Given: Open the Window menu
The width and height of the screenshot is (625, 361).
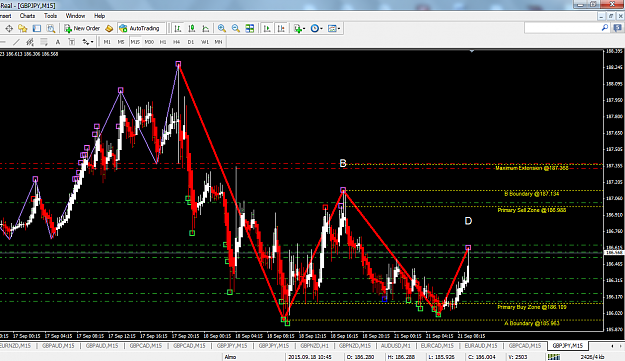Looking at the screenshot, I should [x=75, y=16].
